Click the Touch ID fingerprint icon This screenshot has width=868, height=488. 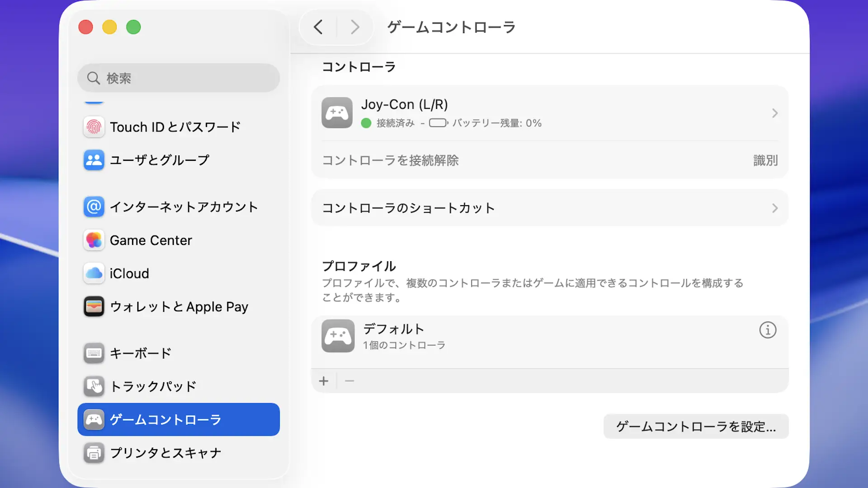point(94,127)
